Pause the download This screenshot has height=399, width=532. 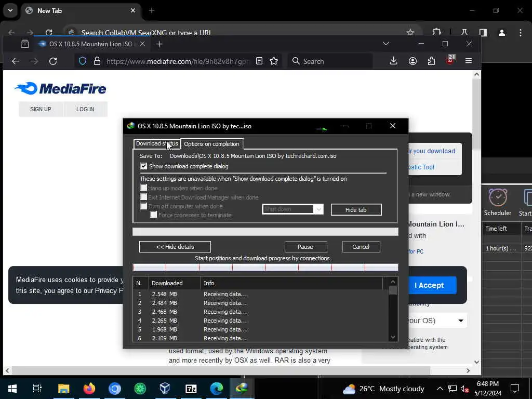305,247
